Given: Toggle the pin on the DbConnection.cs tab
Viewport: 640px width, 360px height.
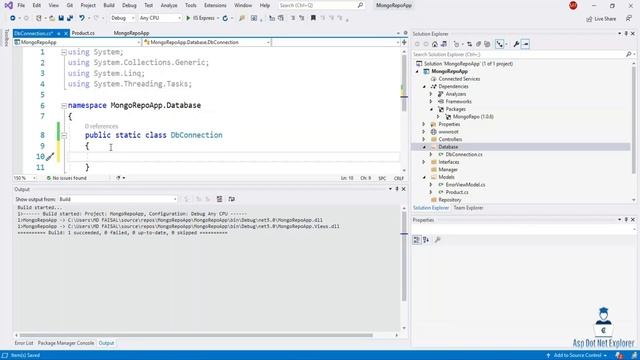Looking at the screenshot, I should coord(59,33).
